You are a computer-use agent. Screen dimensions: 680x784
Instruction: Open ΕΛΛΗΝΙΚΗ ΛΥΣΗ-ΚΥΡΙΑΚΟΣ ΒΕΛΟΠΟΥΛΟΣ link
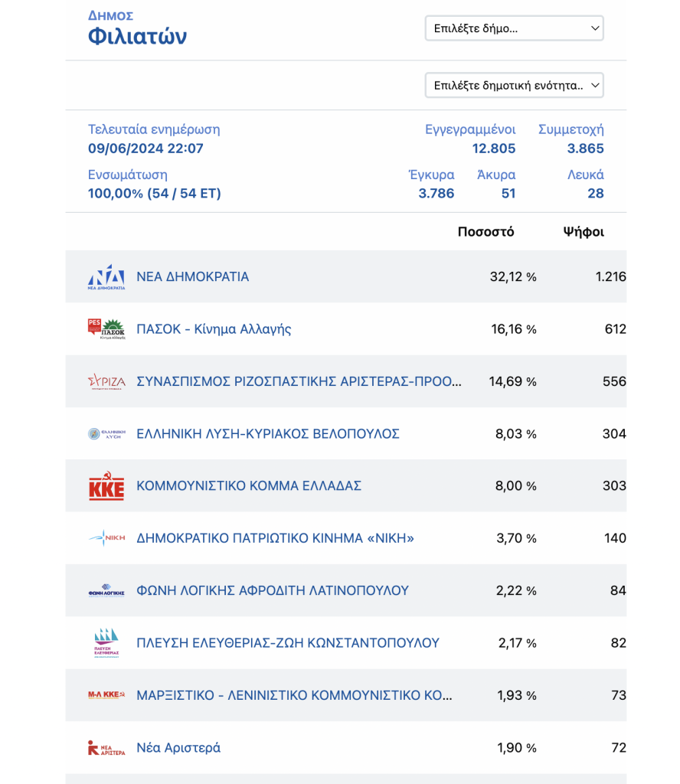pyautogui.click(x=268, y=433)
